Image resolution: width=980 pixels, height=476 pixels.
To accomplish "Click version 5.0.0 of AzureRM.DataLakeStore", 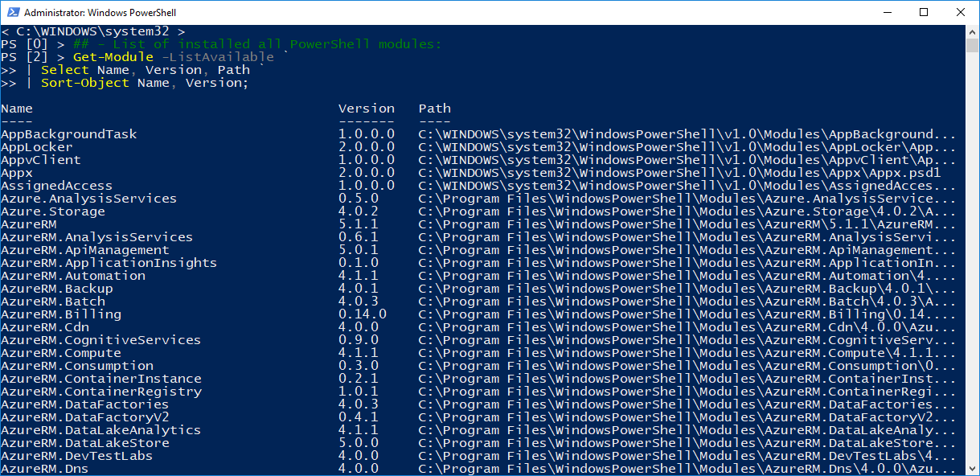I will click(x=359, y=443).
